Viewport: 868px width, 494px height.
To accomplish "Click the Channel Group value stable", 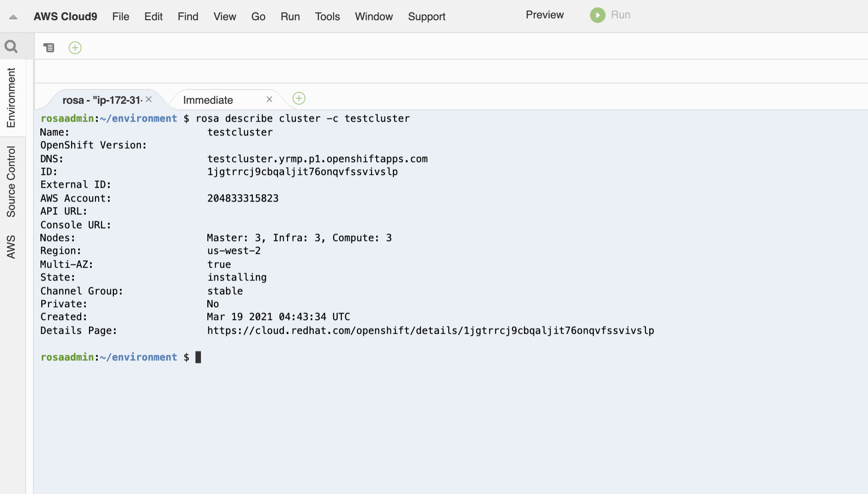I will pos(225,291).
